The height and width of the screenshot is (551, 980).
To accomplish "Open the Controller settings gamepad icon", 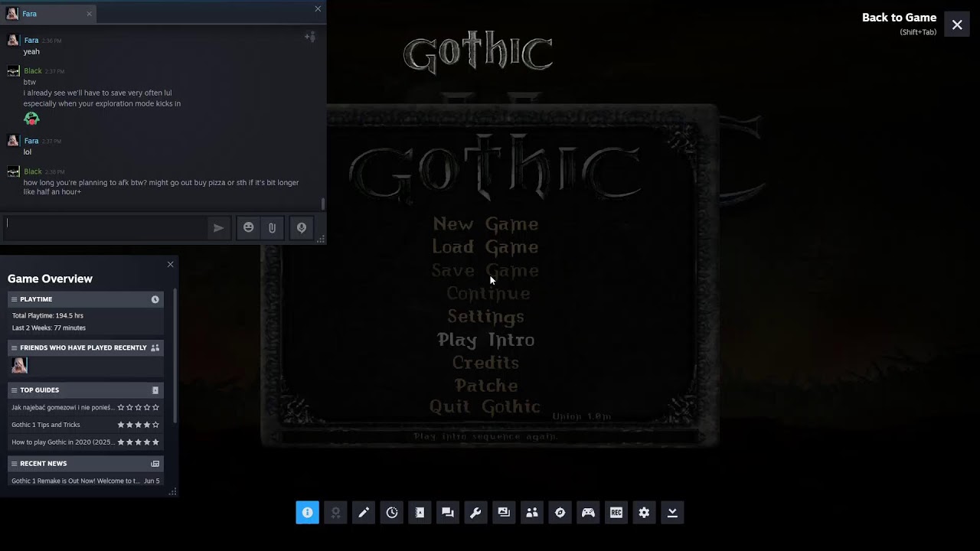I will pyautogui.click(x=588, y=513).
